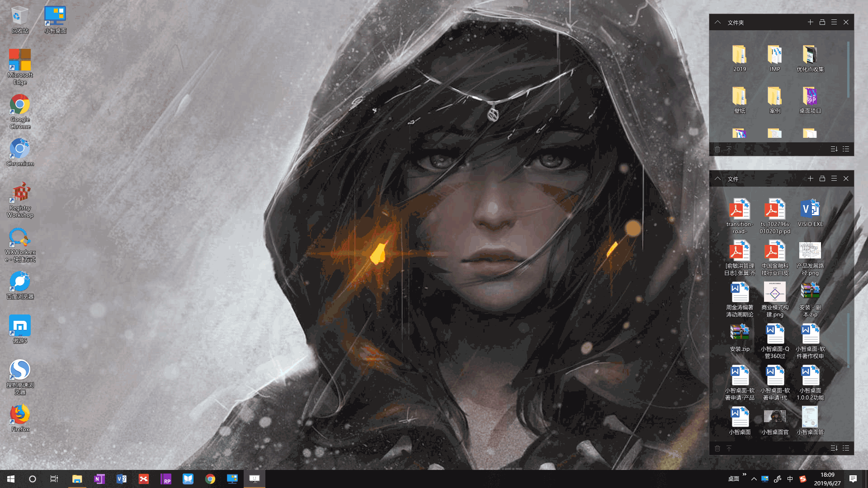This screenshot has width=868, height=488.
Task: Toggle pin on bottom file panel
Action: 821,179
